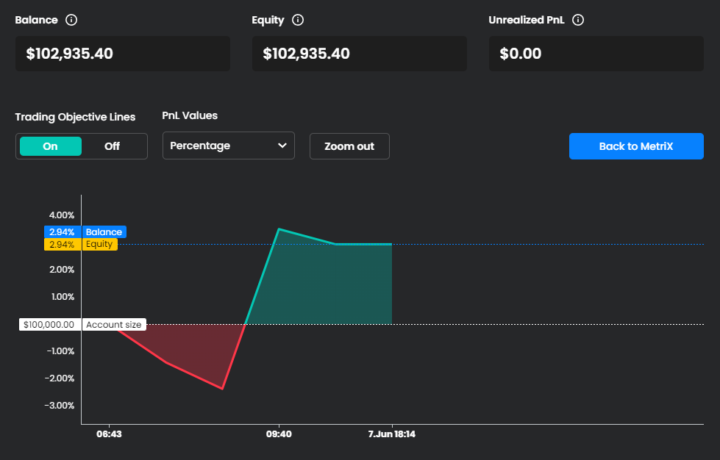The width and height of the screenshot is (720, 460).
Task: Click the 2.00% y-axis label
Action: (62, 270)
